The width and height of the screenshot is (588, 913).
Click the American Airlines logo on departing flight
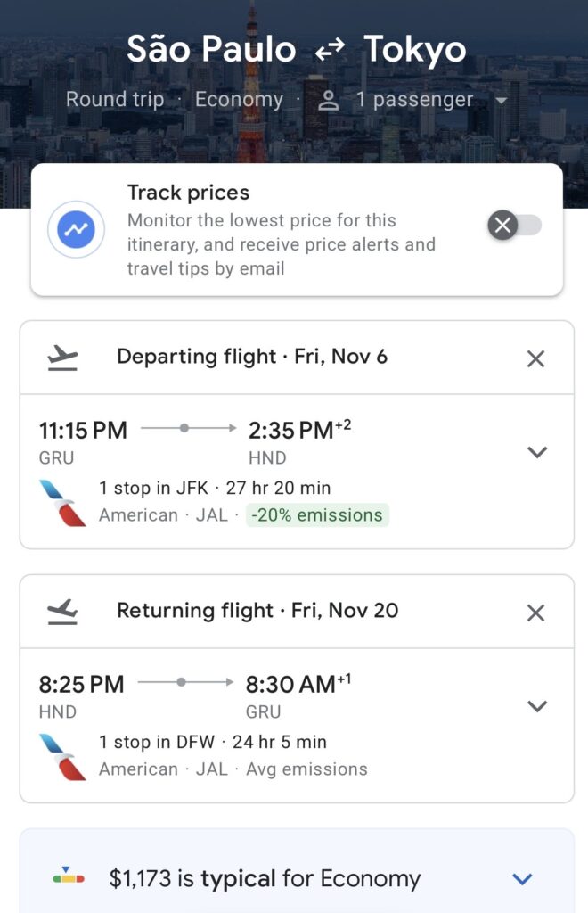tap(62, 502)
